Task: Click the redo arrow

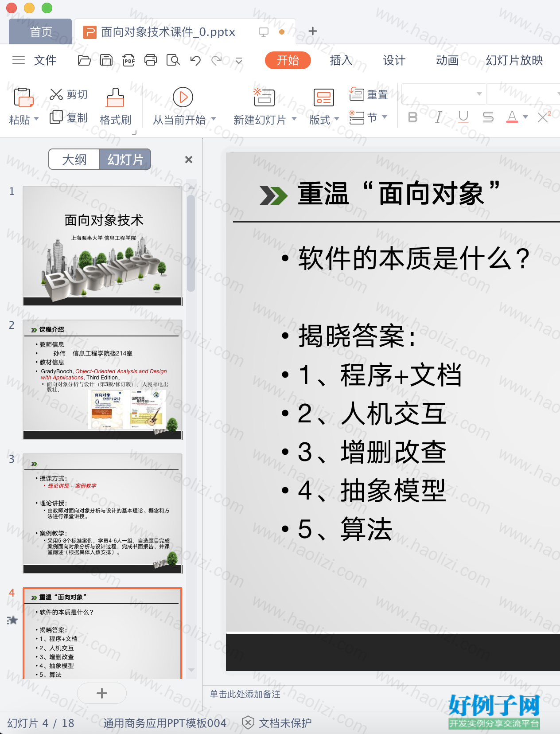Action: (x=217, y=60)
